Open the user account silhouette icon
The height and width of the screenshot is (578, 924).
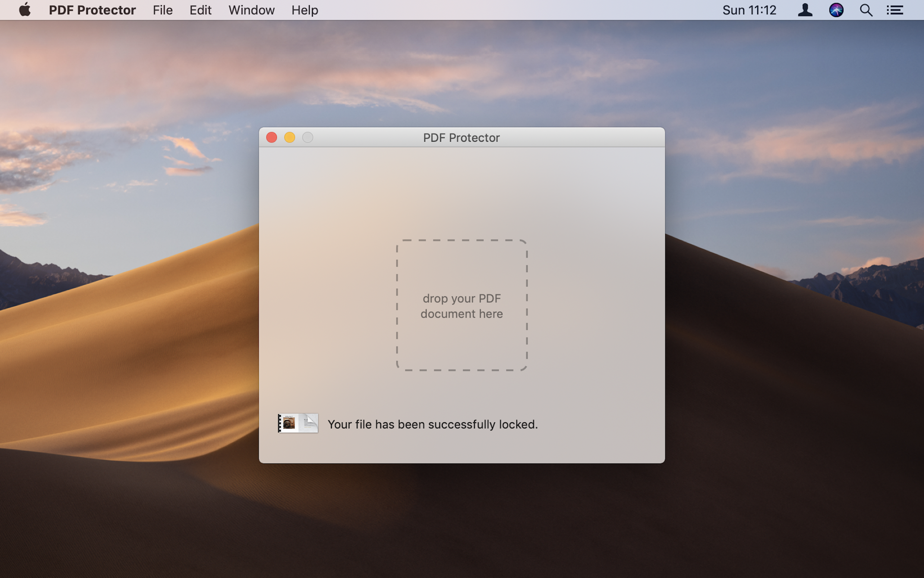pos(805,10)
